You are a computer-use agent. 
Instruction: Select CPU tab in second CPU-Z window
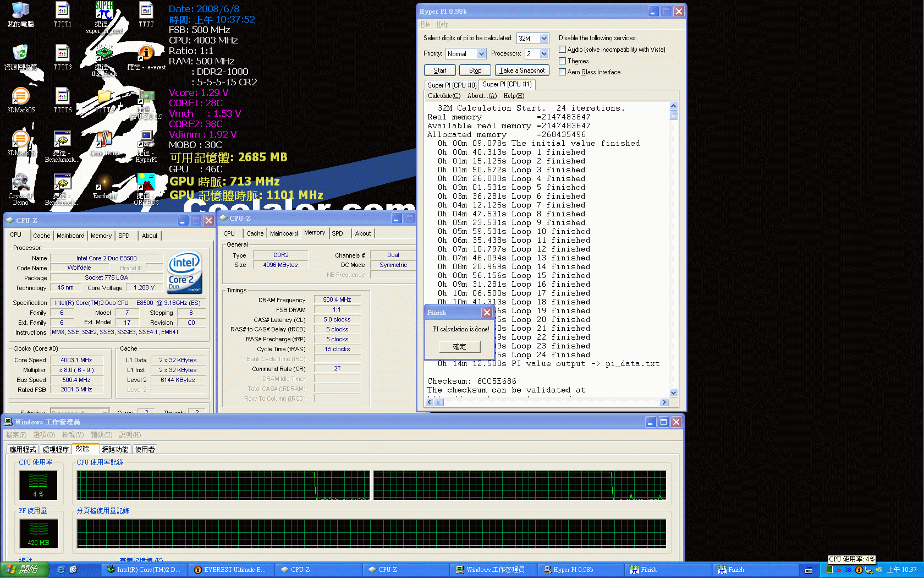click(x=229, y=233)
